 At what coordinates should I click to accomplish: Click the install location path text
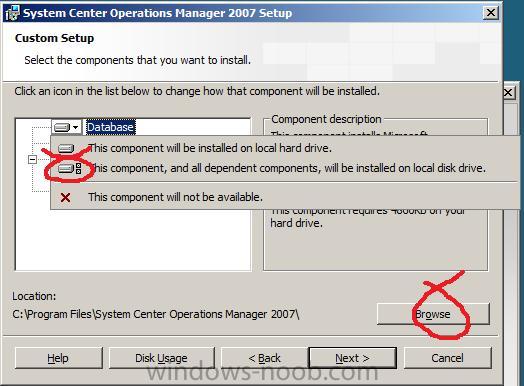156,314
